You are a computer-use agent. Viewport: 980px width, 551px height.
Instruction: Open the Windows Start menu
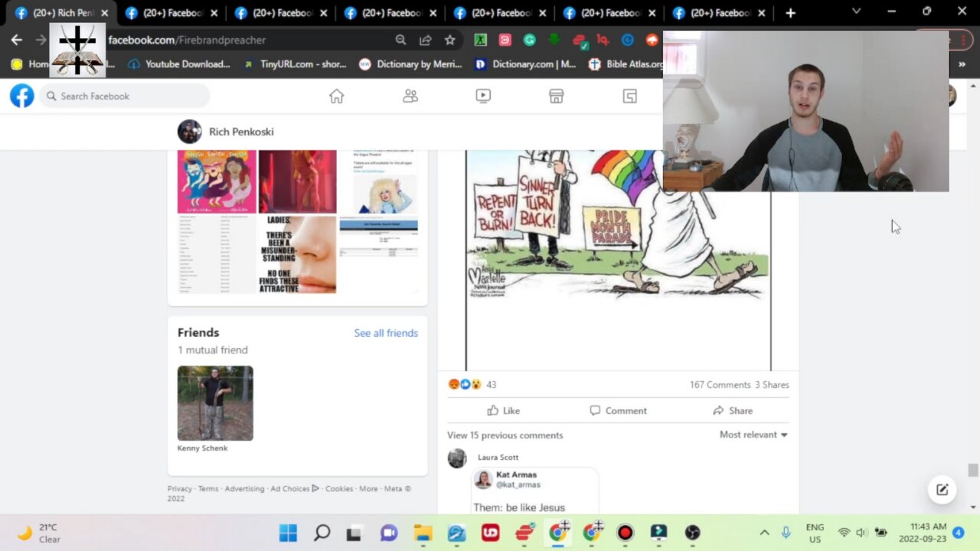(x=288, y=533)
